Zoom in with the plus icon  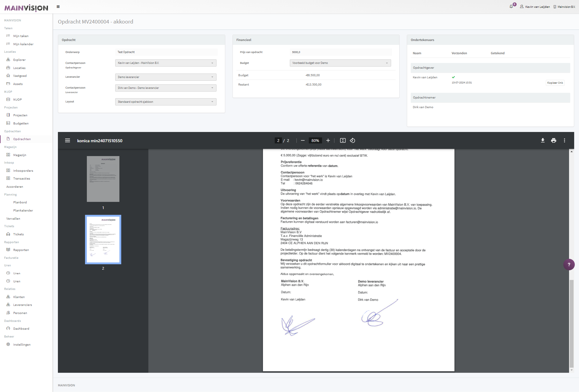pyautogui.click(x=328, y=140)
